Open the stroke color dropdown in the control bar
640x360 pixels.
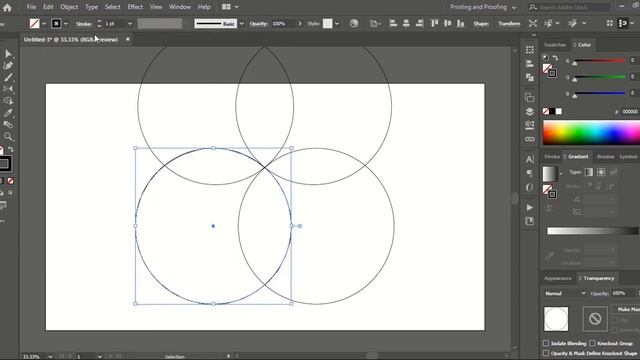click(x=66, y=24)
